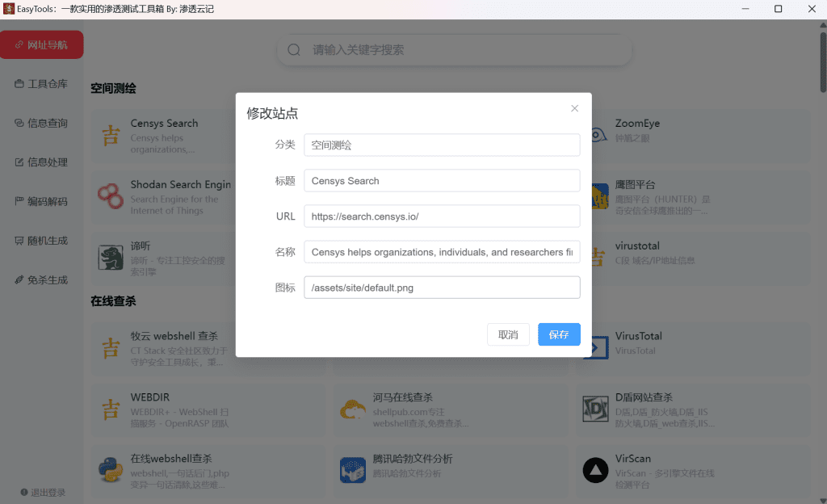
Task: Click the 牧云 webshell 查杀 card icon
Action: point(110,348)
